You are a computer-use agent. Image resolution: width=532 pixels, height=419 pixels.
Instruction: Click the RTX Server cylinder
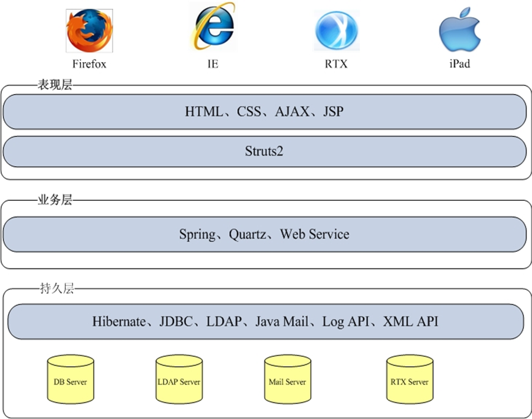pos(409,382)
